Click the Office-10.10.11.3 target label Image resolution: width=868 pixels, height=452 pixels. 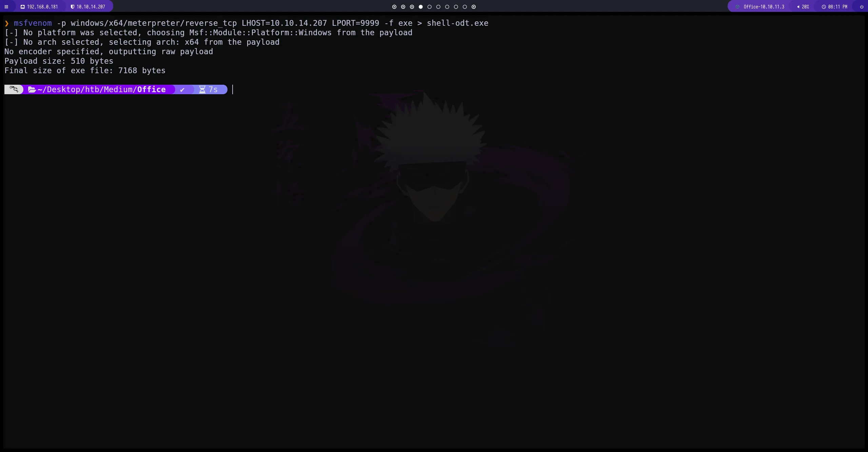[x=764, y=7]
